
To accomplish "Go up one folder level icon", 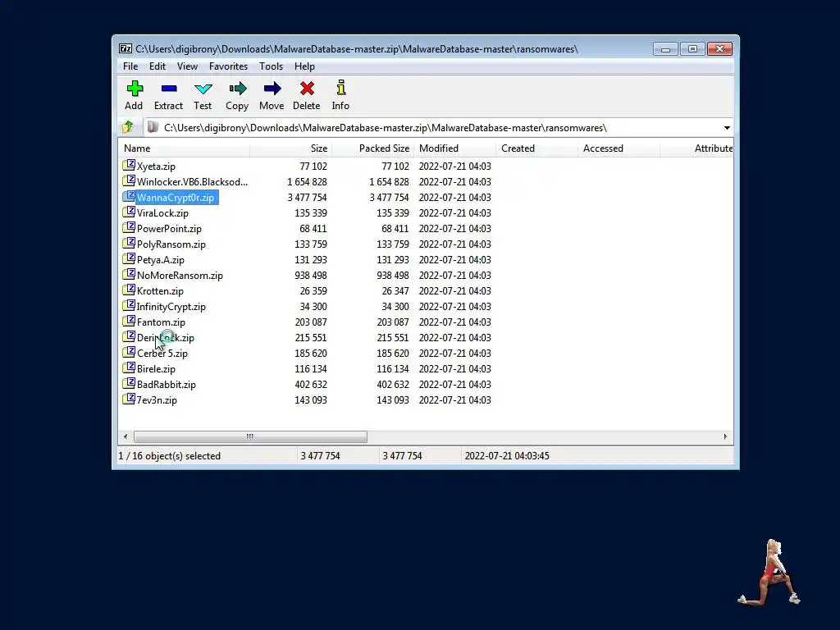I will (x=128, y=127).
